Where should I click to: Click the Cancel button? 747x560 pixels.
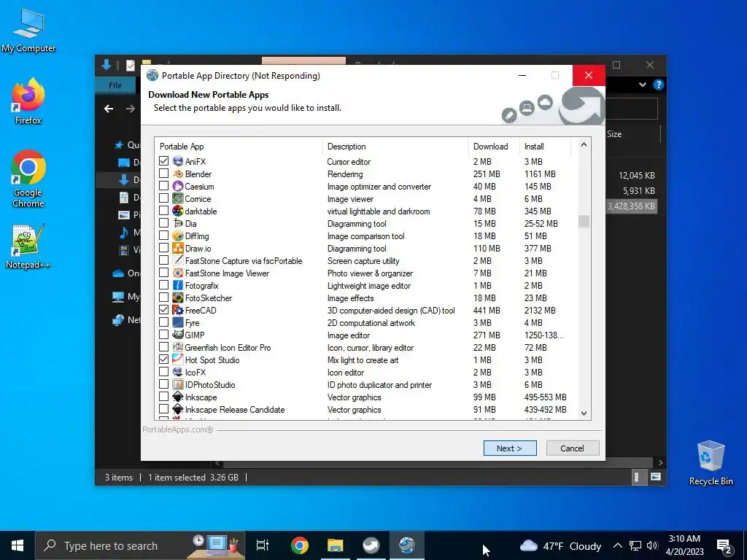pos(572,448)
